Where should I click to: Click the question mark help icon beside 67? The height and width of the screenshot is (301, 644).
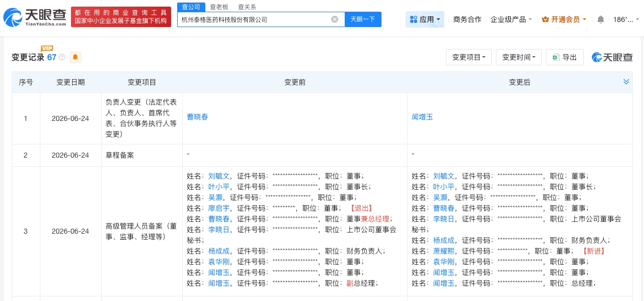62,57
